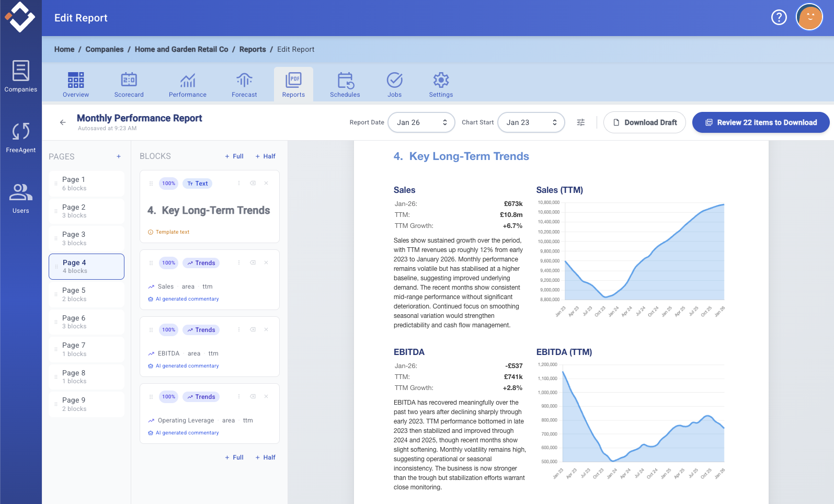Image resolution: width=834 pixels, height=504 pixels.
Task: Follow the Reports breadcrumb link
Action: click(253, 49)
